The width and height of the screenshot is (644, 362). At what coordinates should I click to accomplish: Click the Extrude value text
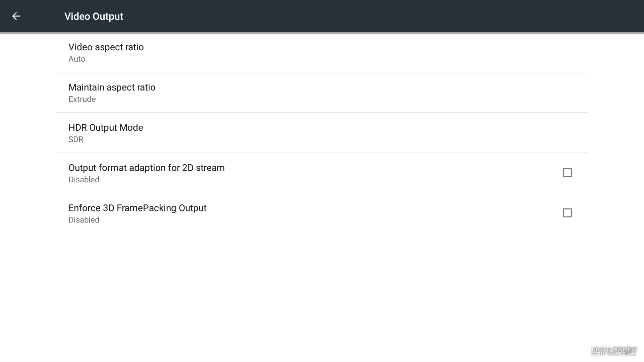pyautogui.click(x=82, y=99)
